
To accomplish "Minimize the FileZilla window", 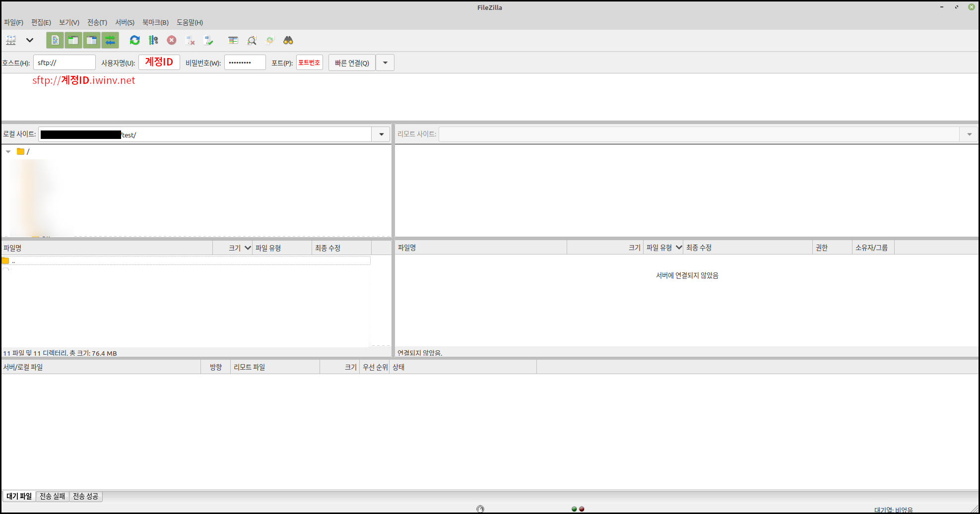I will pos(941,7).
